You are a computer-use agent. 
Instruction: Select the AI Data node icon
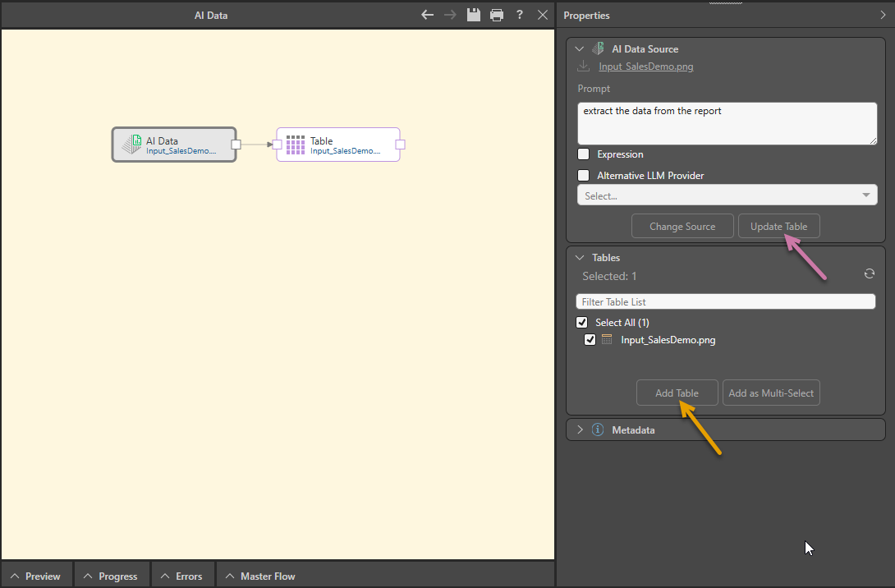[131, 145]
